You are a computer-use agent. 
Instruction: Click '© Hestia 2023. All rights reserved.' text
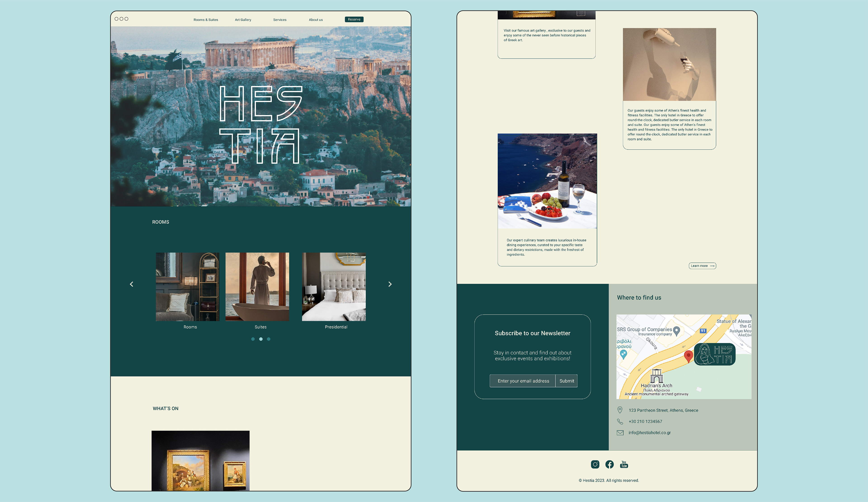click(609, 481)
